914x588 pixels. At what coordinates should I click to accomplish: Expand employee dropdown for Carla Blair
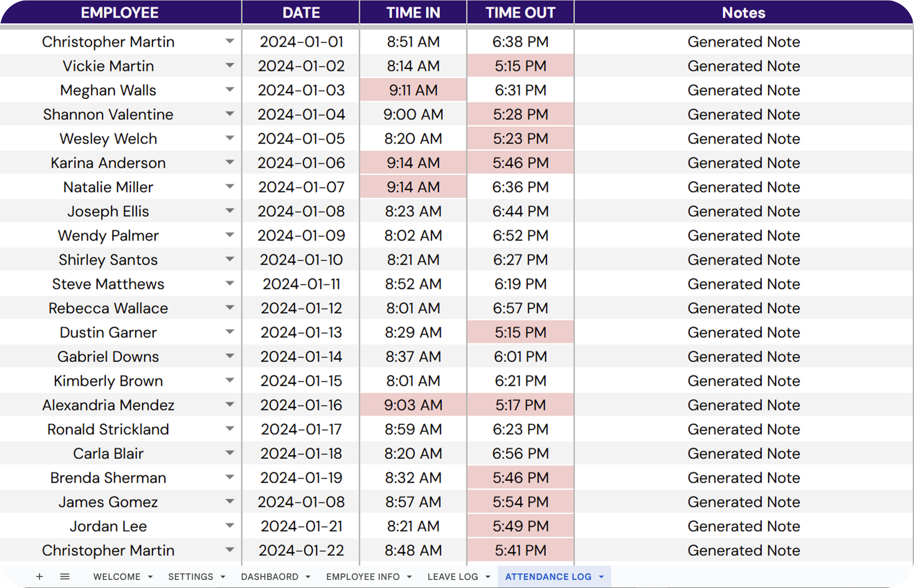(x=230, y=453)
